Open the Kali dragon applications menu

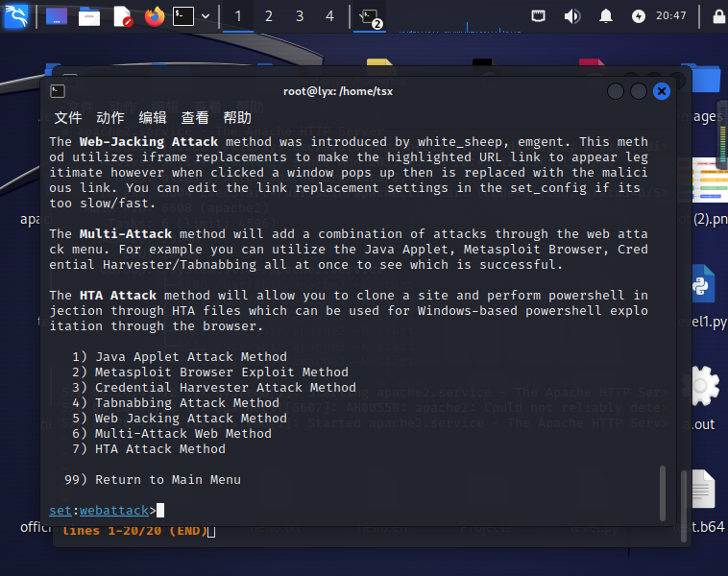click(16, 15)
